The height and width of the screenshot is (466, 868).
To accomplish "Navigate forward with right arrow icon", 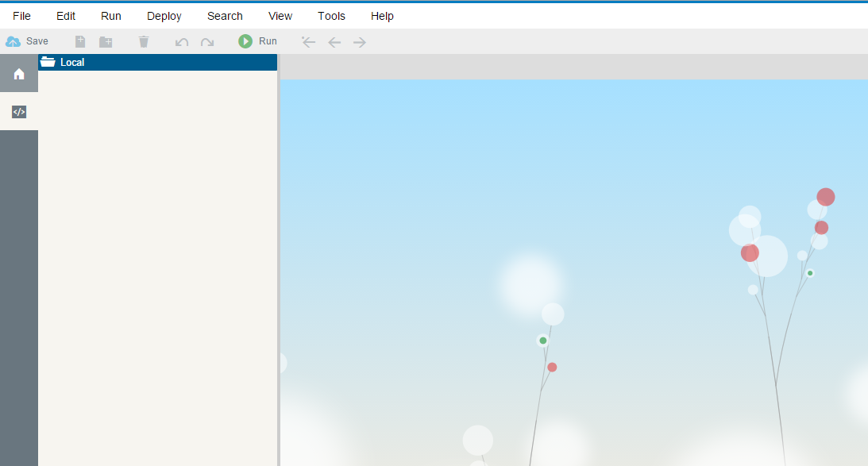I will (x=360, y=42).
